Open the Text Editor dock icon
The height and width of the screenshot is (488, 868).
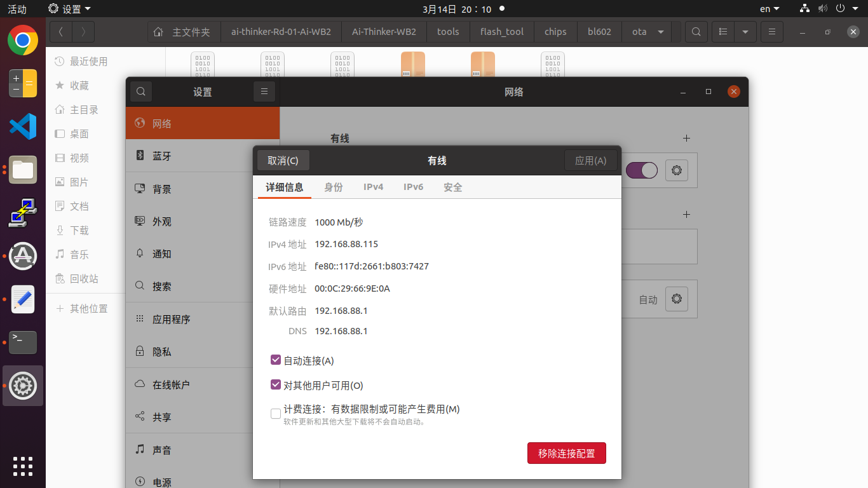pos(23,299)
